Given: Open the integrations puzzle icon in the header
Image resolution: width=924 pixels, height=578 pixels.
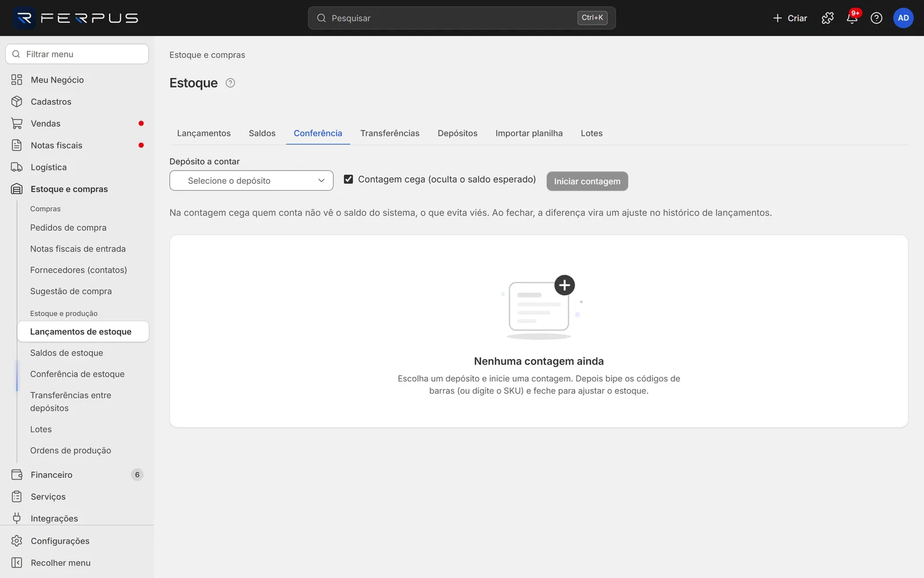Looking at the screenshot, I should (x=828, y=18).
